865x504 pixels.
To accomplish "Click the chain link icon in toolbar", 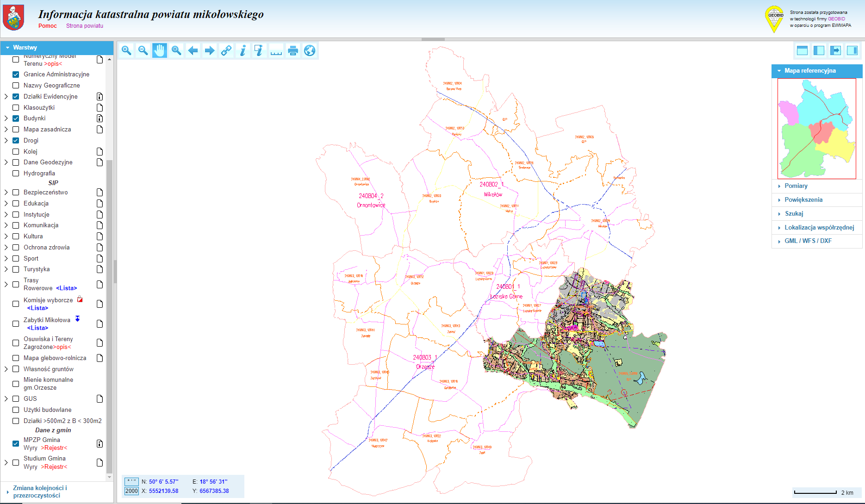I will [x=226, y=50].
